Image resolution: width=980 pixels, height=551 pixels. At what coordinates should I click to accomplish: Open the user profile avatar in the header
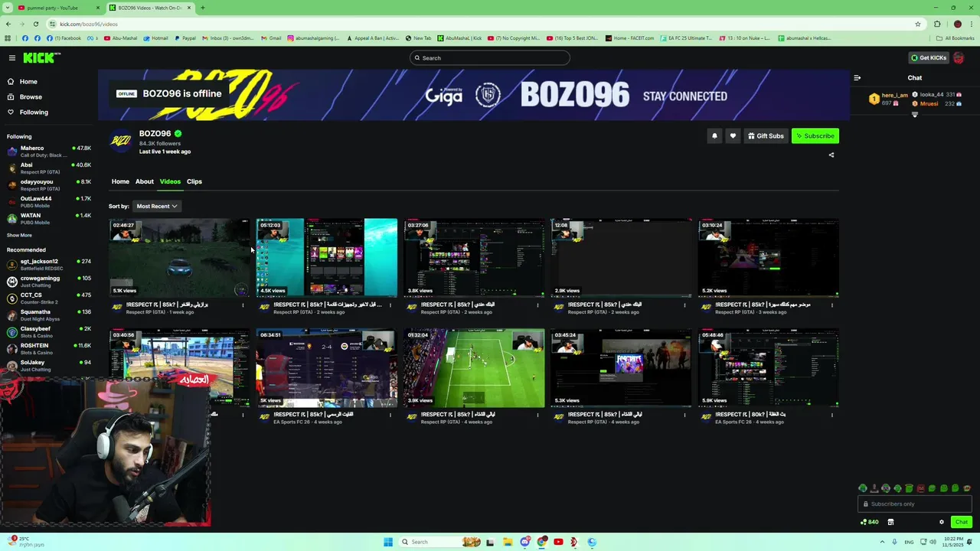[959, 57]
